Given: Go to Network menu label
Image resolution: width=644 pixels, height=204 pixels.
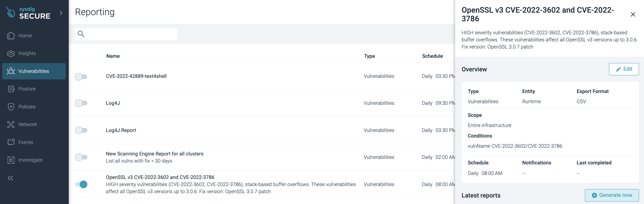Looking at the screenshot, I should [28, 125].
